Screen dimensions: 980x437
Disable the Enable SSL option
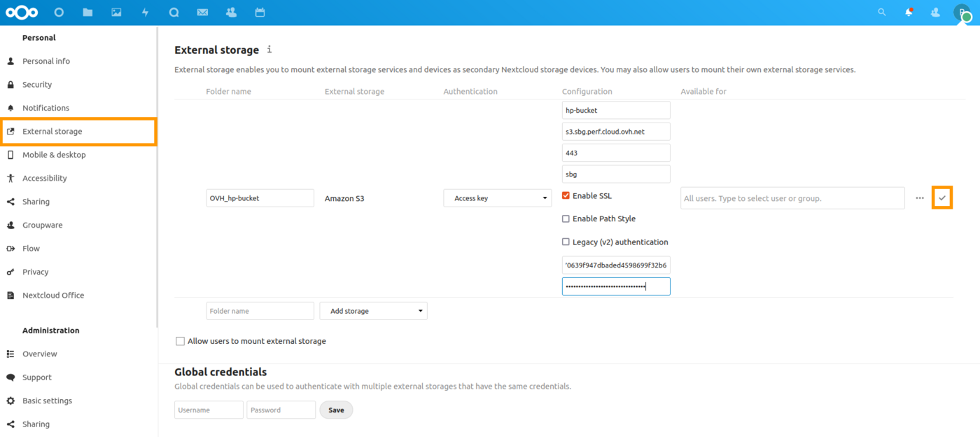click(566, 195)
